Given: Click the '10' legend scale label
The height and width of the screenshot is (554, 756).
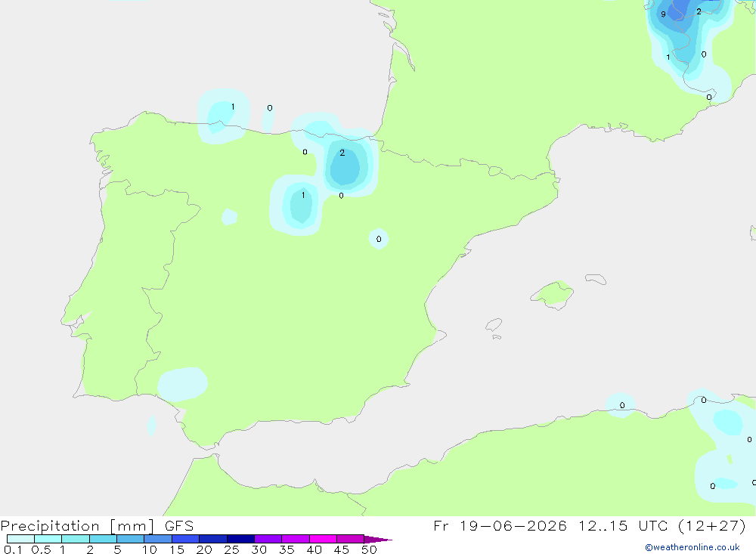Looking at the screenshot, I should click(x=150, y=549).
